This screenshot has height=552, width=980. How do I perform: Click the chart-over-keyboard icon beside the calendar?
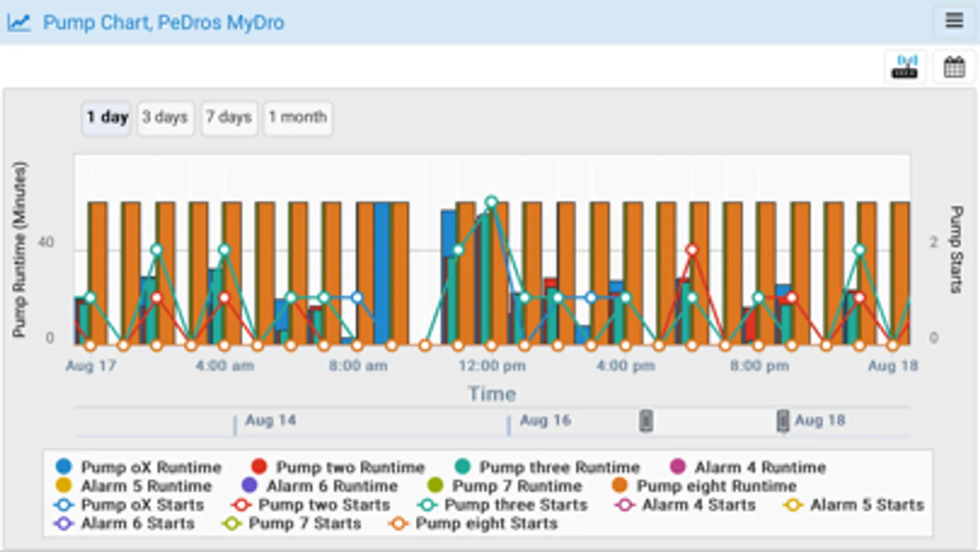pos(905,66)
